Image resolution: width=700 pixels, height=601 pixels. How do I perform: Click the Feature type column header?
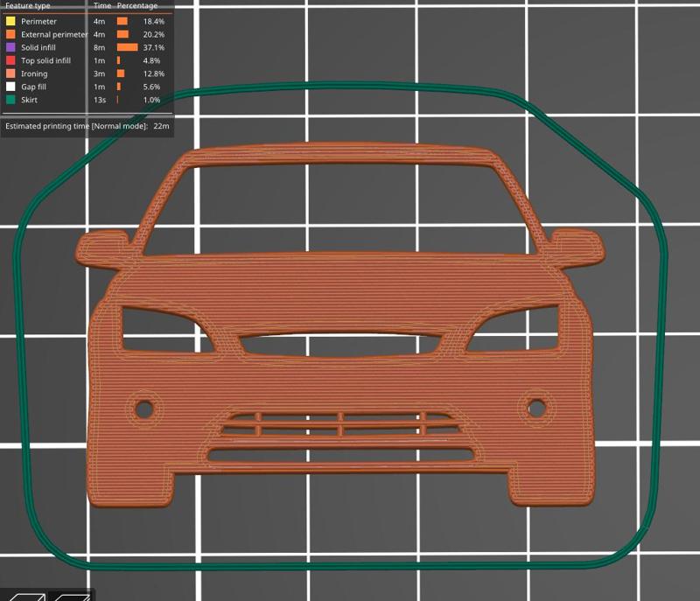pos(28,5)
